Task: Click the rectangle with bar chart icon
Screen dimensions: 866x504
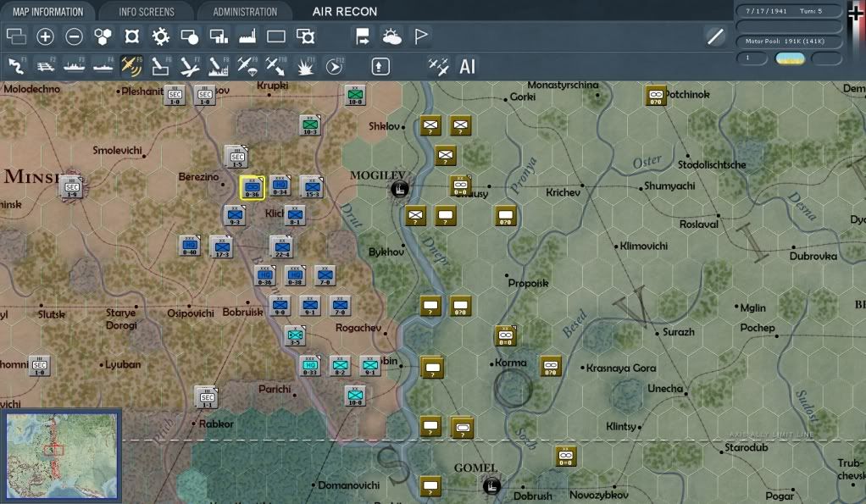Action: pyautogui.click(x=219, y=36)
